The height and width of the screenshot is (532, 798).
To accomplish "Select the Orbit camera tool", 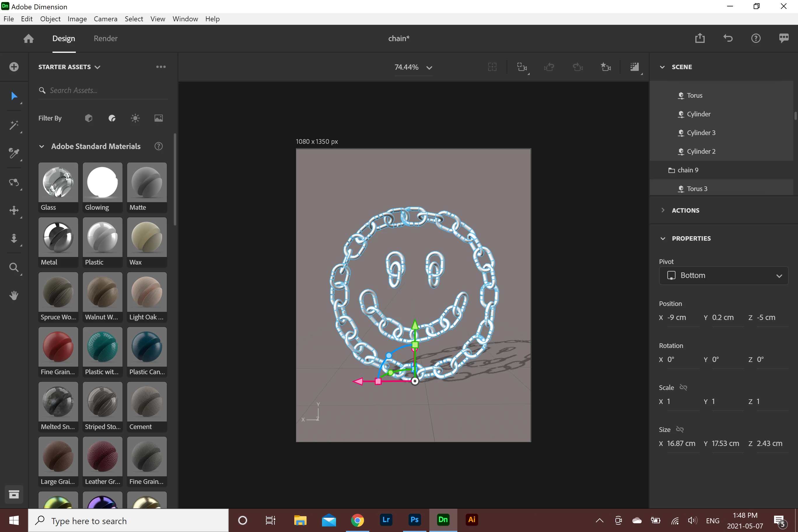I will point(14,183).
